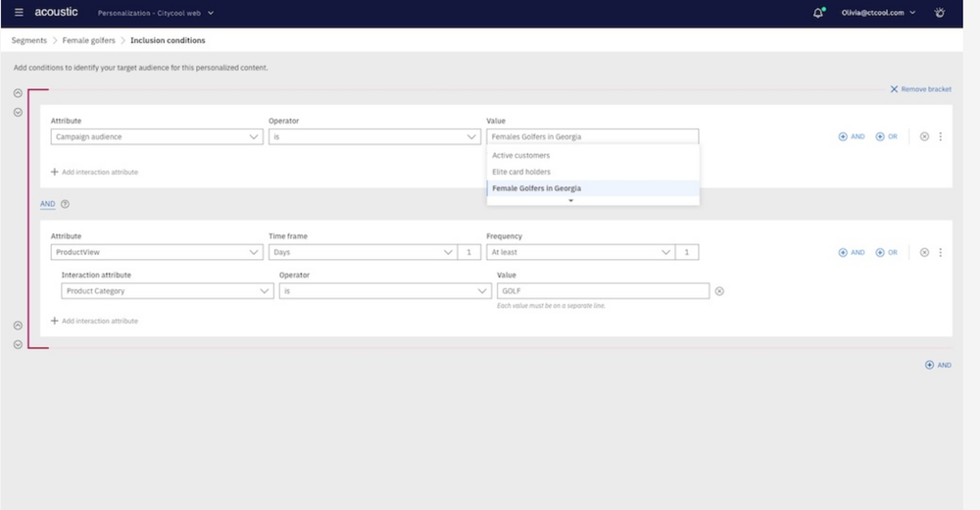Open the user profile icon at far right
The image size is (980, 510).
tap(940, 13)
